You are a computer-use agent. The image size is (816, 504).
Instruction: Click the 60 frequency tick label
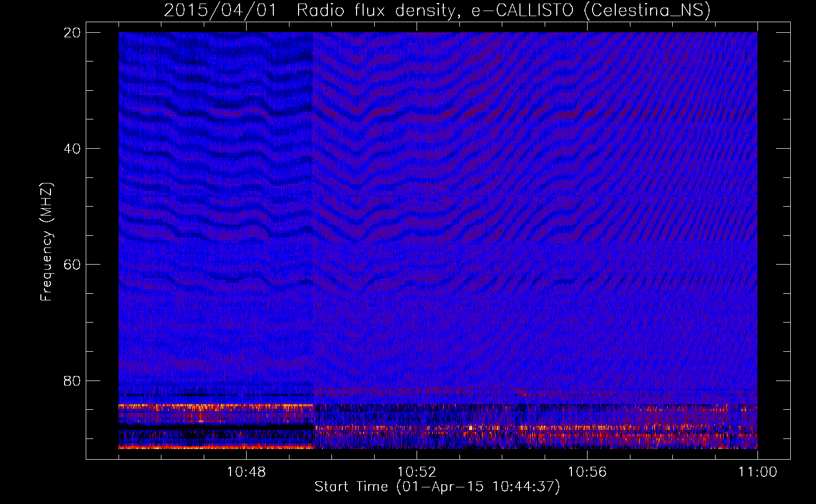pyautogui.click(x=72, y=265)
